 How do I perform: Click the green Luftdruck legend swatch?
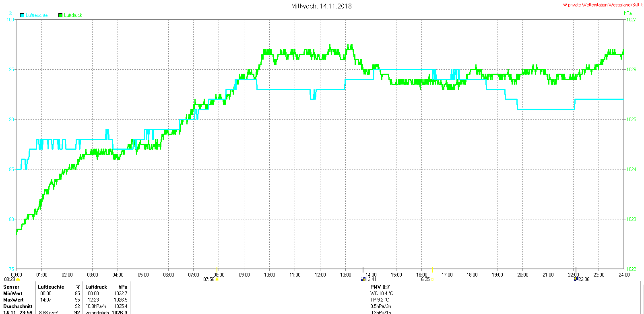tap(60, 15)
